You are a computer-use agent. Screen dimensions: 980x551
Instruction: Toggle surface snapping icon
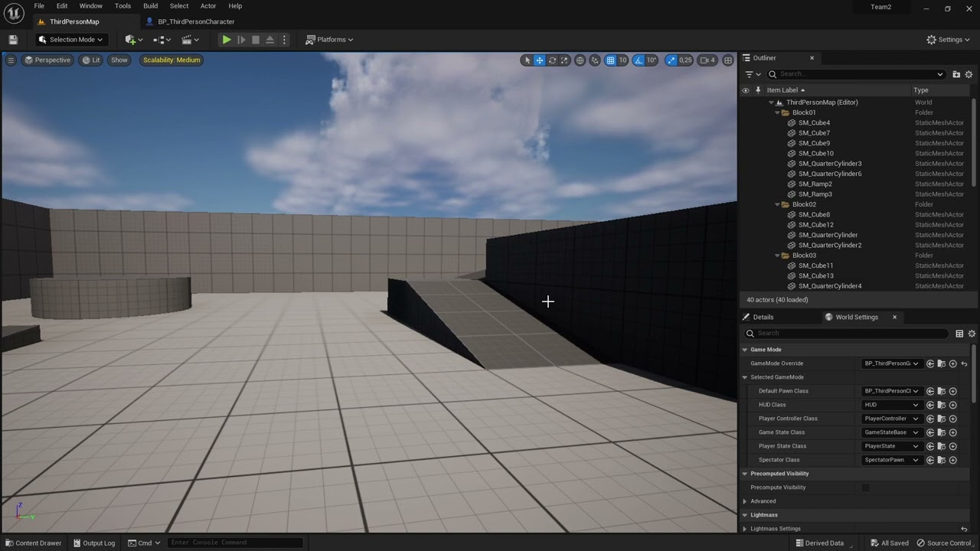pyautogui.click(x=595, y=60)
